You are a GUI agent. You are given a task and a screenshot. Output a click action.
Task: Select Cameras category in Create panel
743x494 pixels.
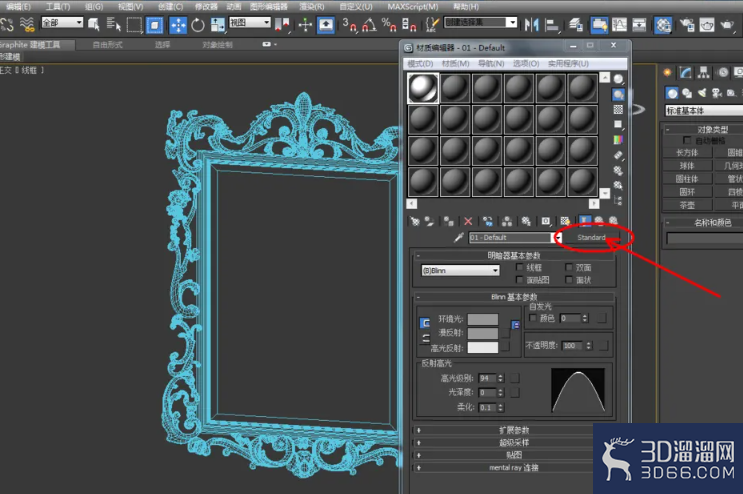(x=717, y=93)
